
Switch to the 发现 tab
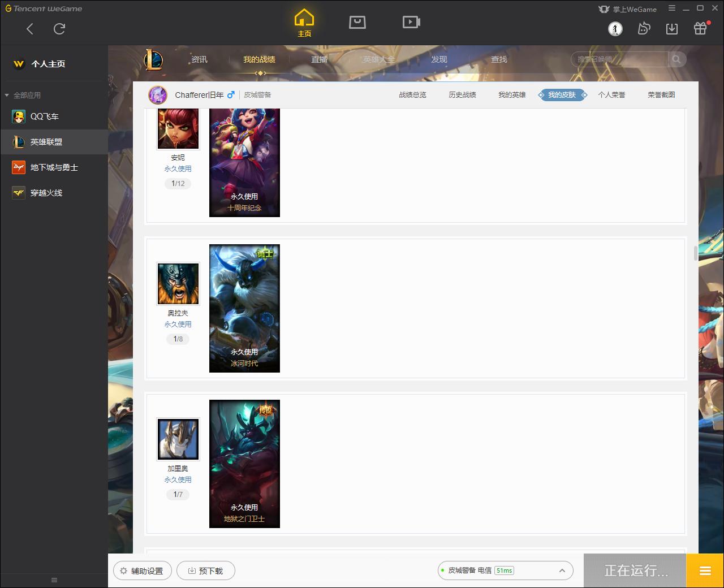point(439,59)
